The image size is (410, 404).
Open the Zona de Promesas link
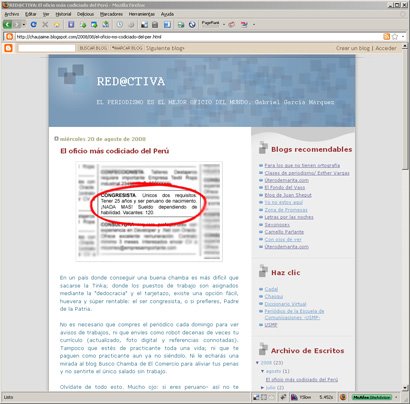286,210
